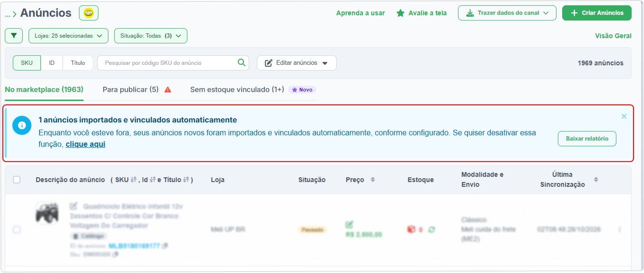Open the Aprenda a usar link
Viewport: 644px width, 273px height.
(x=361, y=13)
